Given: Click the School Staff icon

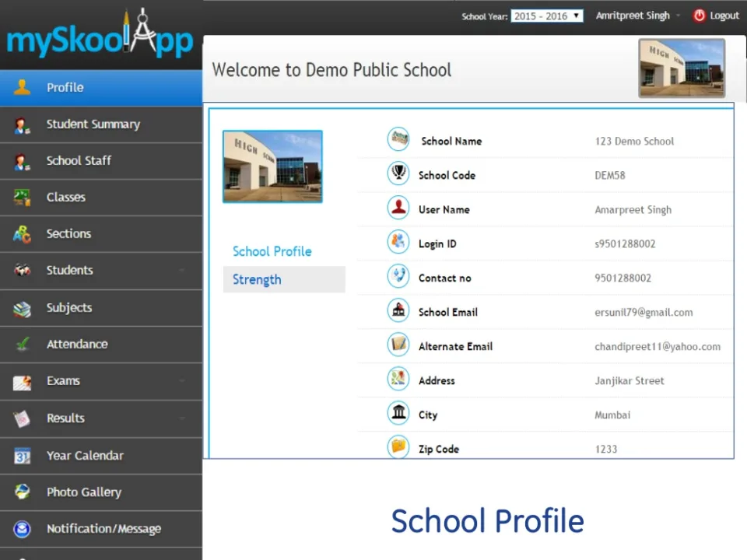Looking at the screenshot, I should (x=22, y=162).
